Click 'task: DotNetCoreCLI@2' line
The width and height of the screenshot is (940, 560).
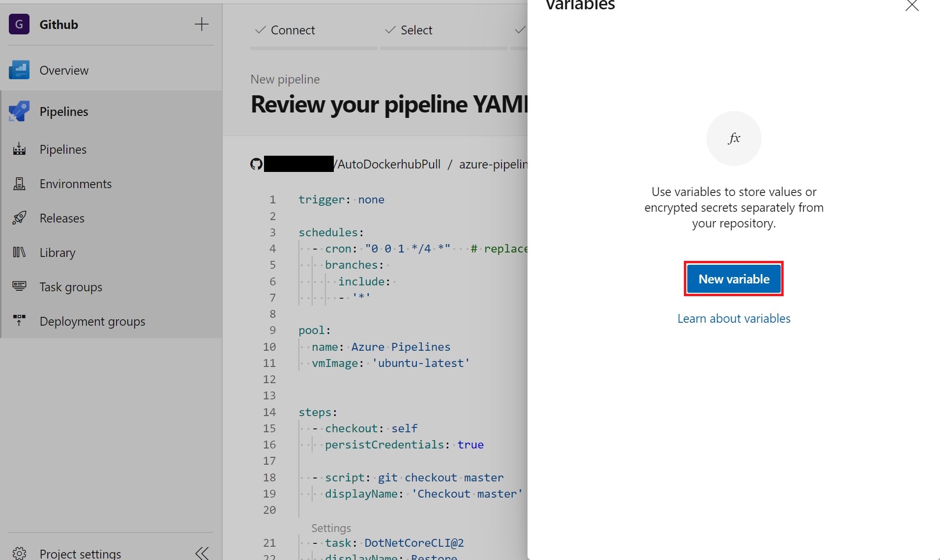pos(394,543)
